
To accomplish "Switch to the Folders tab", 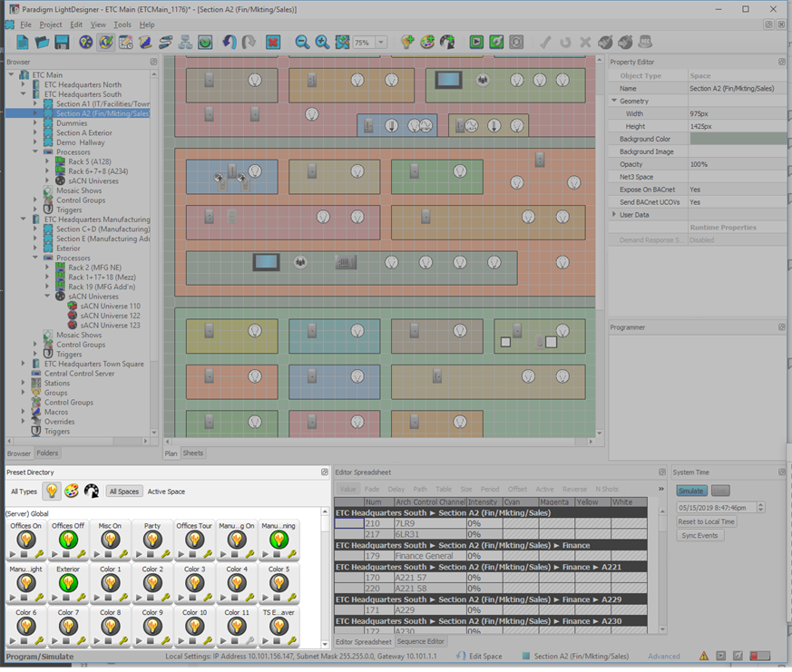I will pyautogui.click(x=47, y=453).
